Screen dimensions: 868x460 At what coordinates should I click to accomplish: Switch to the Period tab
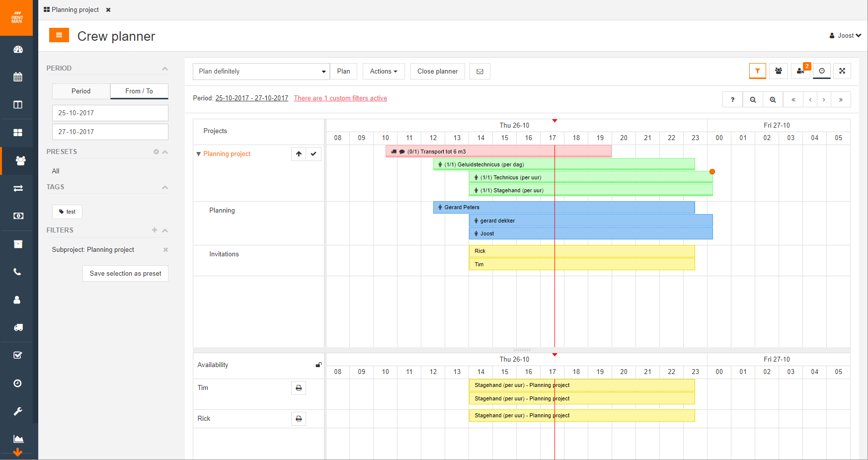[81, 91]
